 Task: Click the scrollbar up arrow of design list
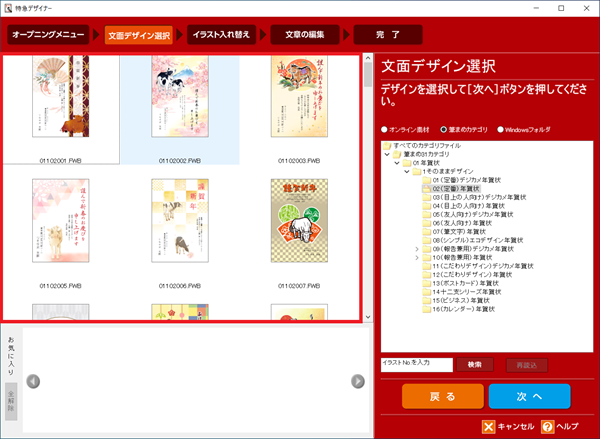368,58
